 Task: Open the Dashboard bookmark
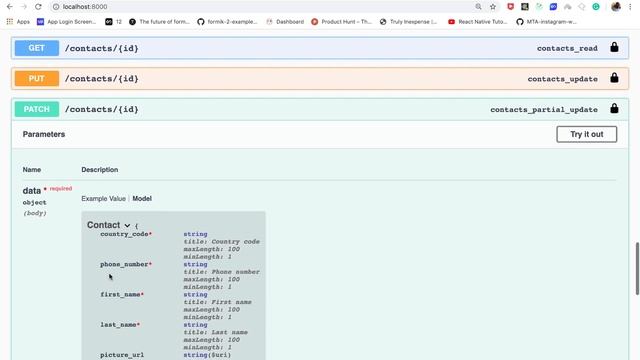point(285,22)
